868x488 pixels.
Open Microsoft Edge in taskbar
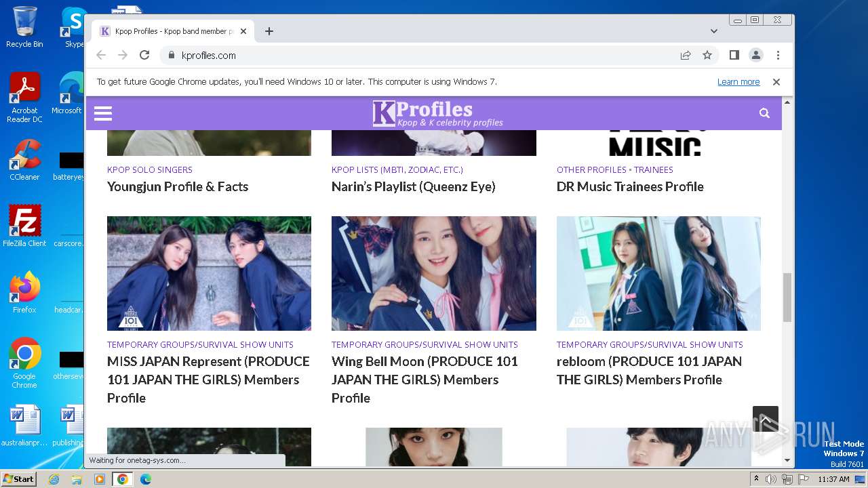[145, 479]
